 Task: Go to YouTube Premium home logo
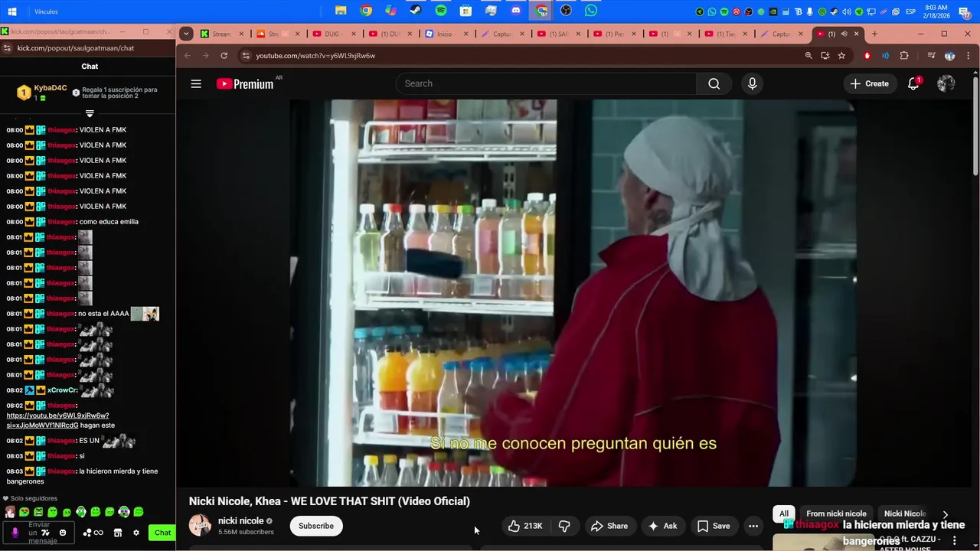(x=245, y=84)
